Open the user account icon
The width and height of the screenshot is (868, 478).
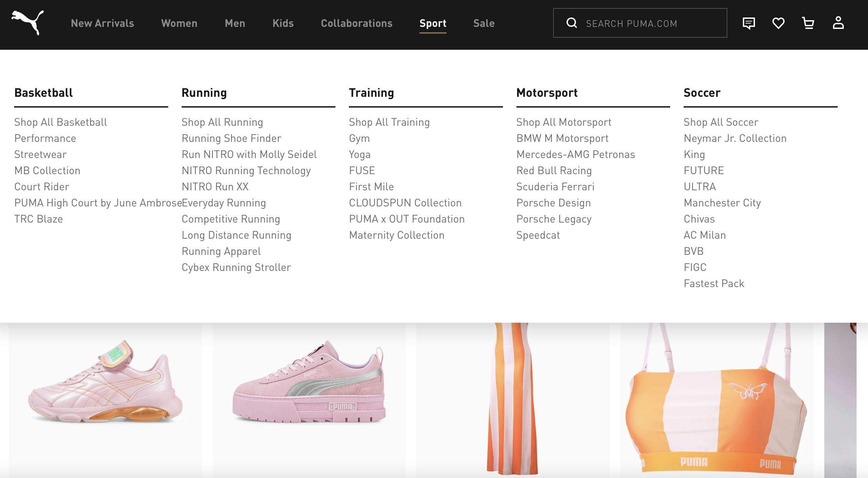[x=838, y=23]
